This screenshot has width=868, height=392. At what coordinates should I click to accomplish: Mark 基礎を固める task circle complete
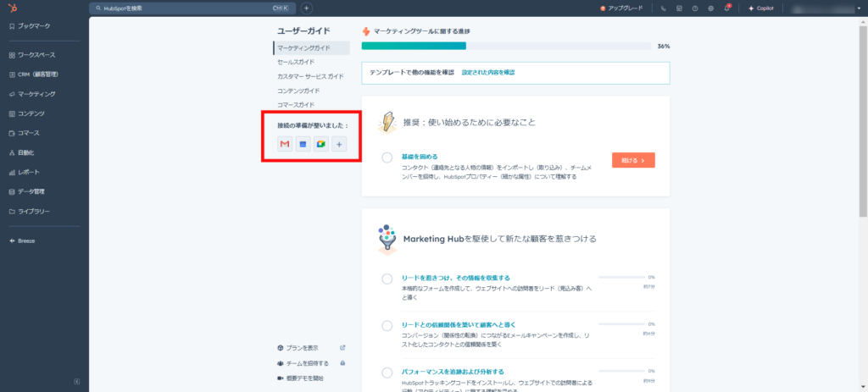pos(387,158)
